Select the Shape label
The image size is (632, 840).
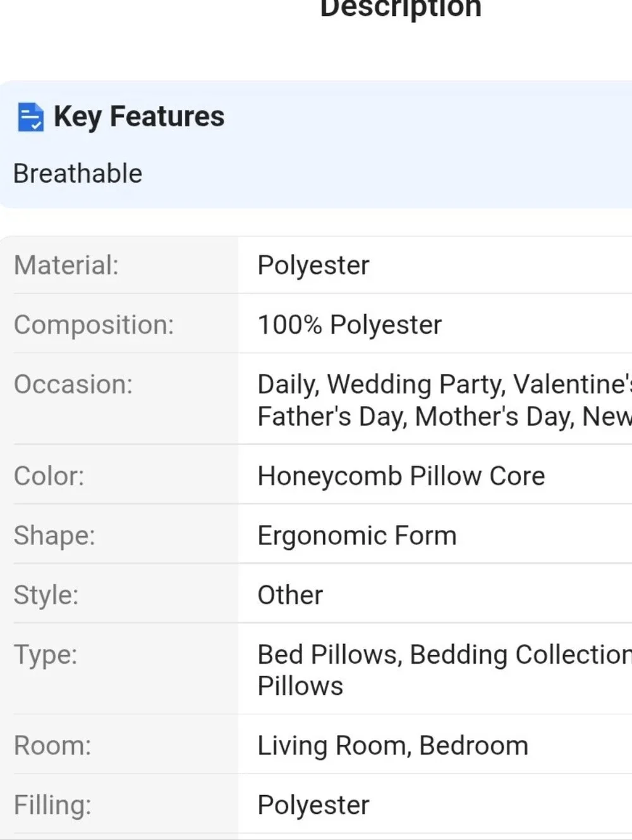click(x=54, y=536)
